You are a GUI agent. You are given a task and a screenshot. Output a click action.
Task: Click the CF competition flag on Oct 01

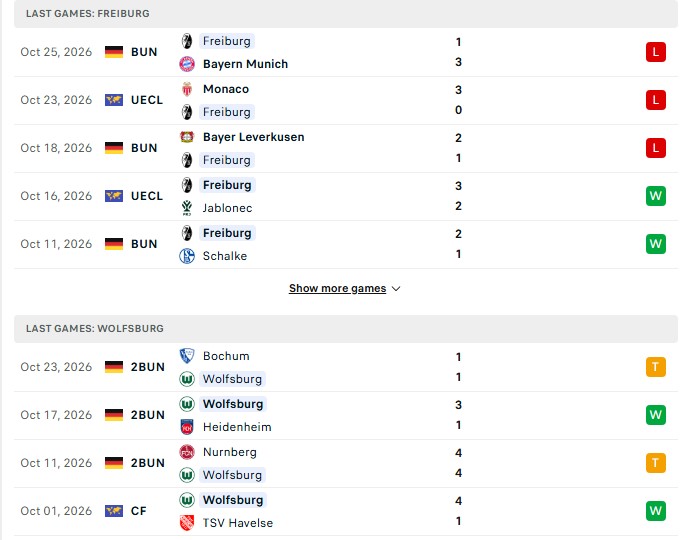(x=114, y=511)
